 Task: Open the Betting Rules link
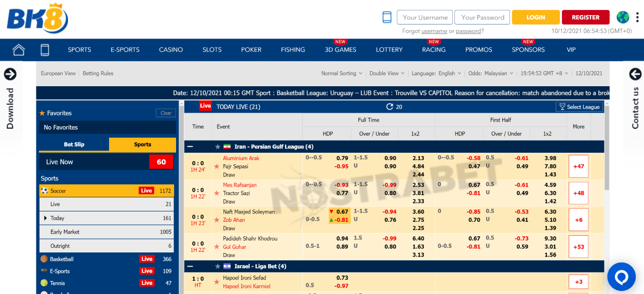click(x=98, y=73)
